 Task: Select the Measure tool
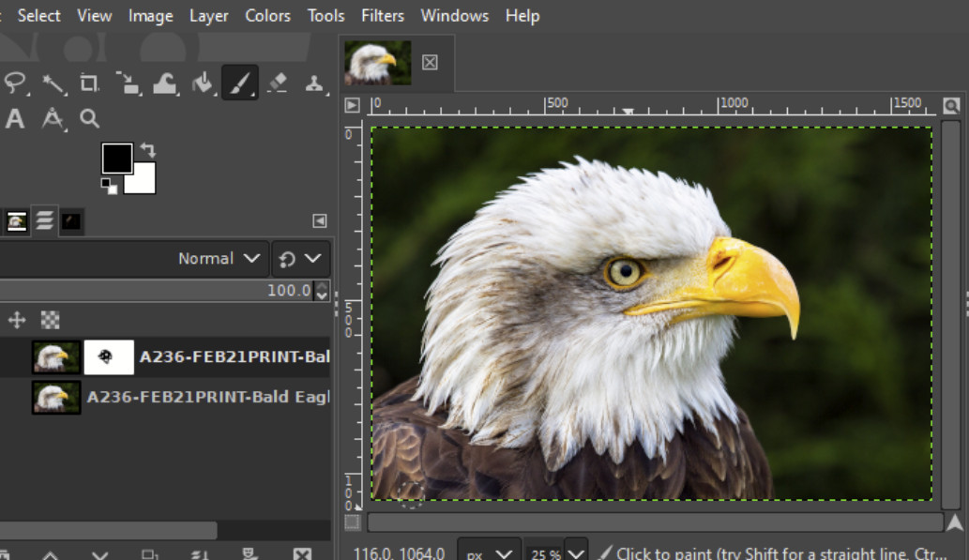pyautogui.click(x=53, y=118)
